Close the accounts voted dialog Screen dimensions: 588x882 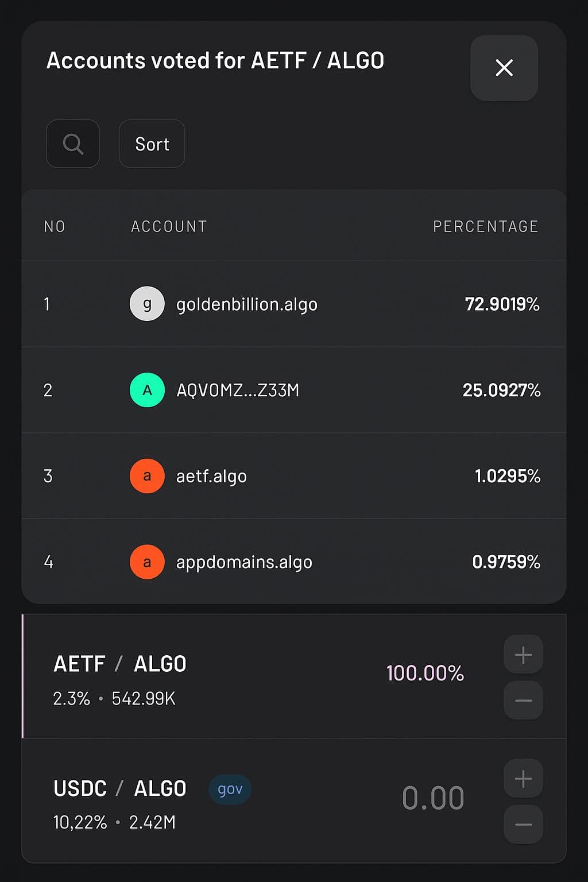504,68
